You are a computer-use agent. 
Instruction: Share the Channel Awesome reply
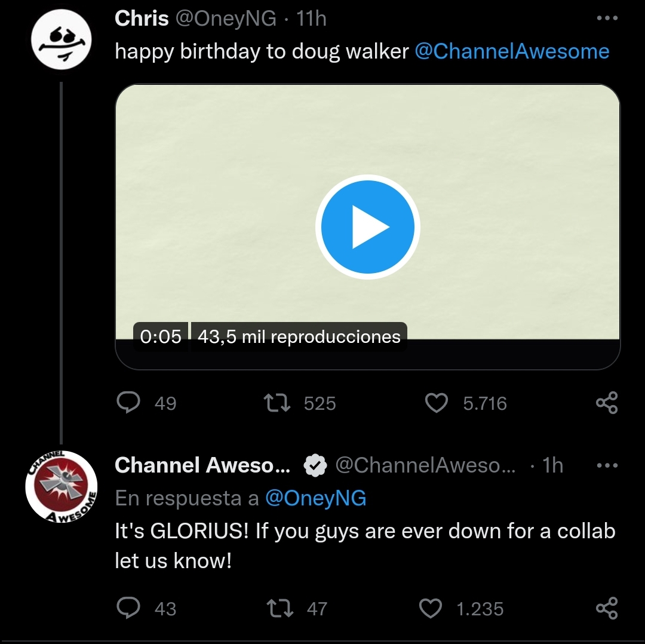click(607, 608)
